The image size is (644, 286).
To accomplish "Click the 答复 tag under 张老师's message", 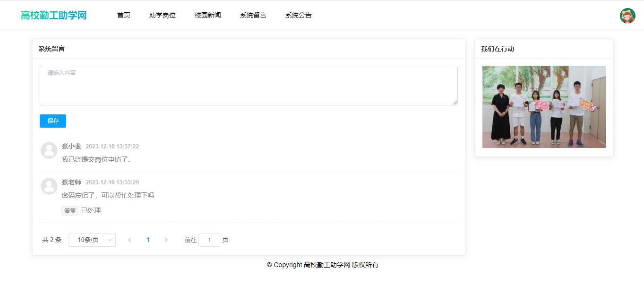I will [x=70, y=211].
